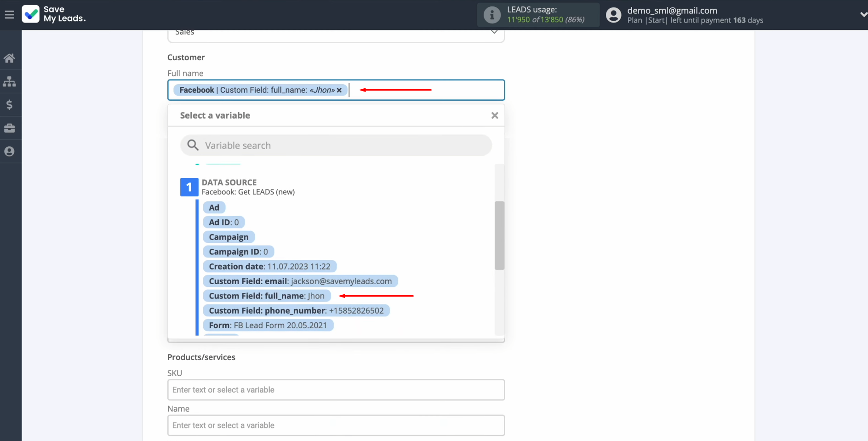The image size is (868, 441).
Task: Open the connections sitemap icon
Action: pyautogui.click(x=9, y=81)
